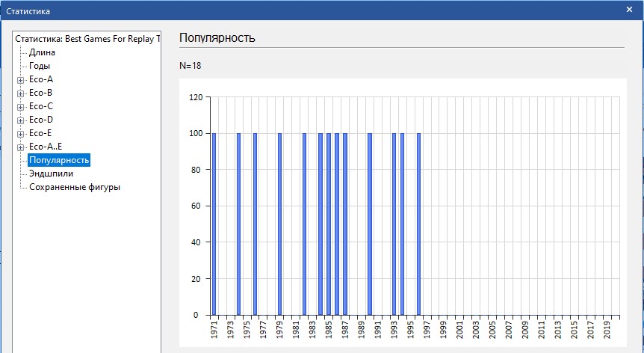
Task: Expand the Eco-C tree node
Action: 20,107
